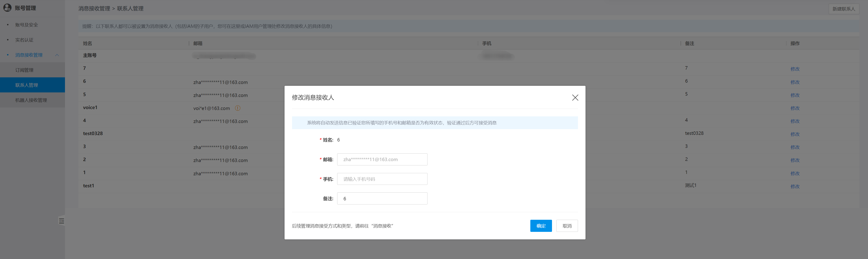Viewport: 868px width, 259px height.
Task: Close the modify recipient dialog
Action: (x=575, y=97)
